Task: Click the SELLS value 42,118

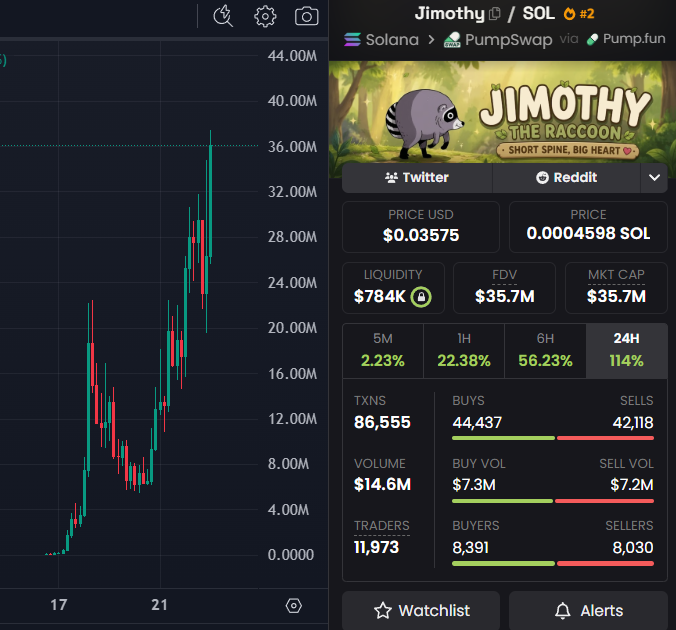Action: 633,423
